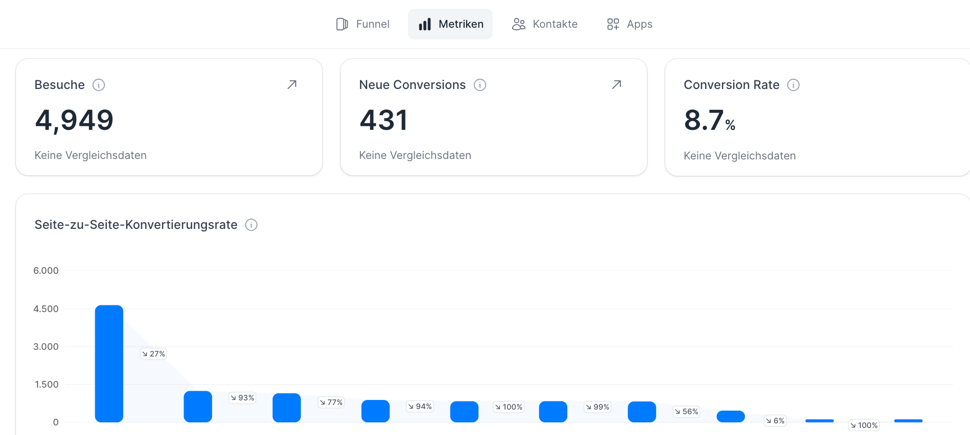Click the 56% conversion label
This screenshot has width=970, height=435.
click(x=686, y=411)
